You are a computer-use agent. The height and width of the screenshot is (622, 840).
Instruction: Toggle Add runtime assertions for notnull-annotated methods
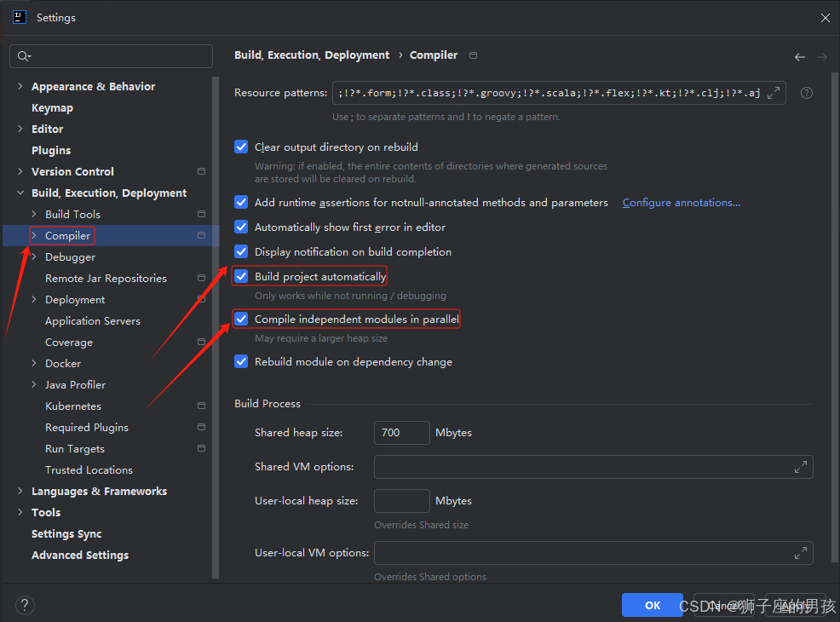tap(241, 202)
